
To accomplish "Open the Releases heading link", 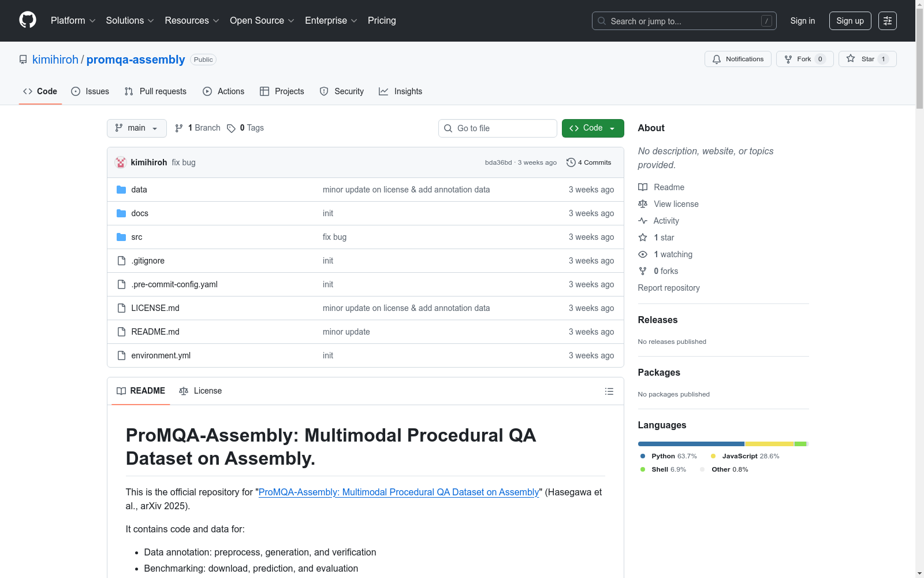I will click(658, 320).
